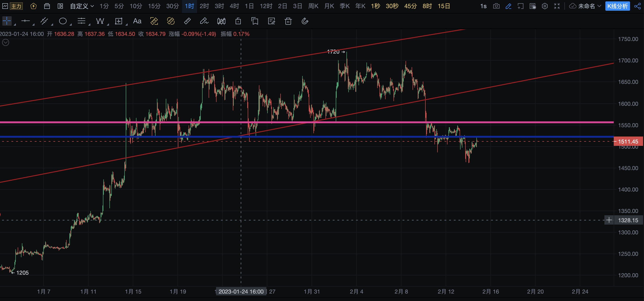
Task: Click the briefcase icon in top bar
Action: pos(47,6)
